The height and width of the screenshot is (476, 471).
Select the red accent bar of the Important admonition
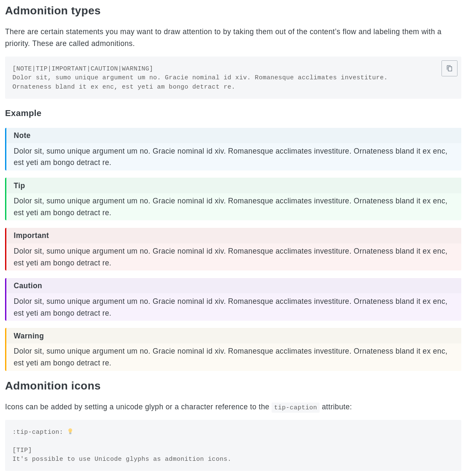tap(5, 249)
